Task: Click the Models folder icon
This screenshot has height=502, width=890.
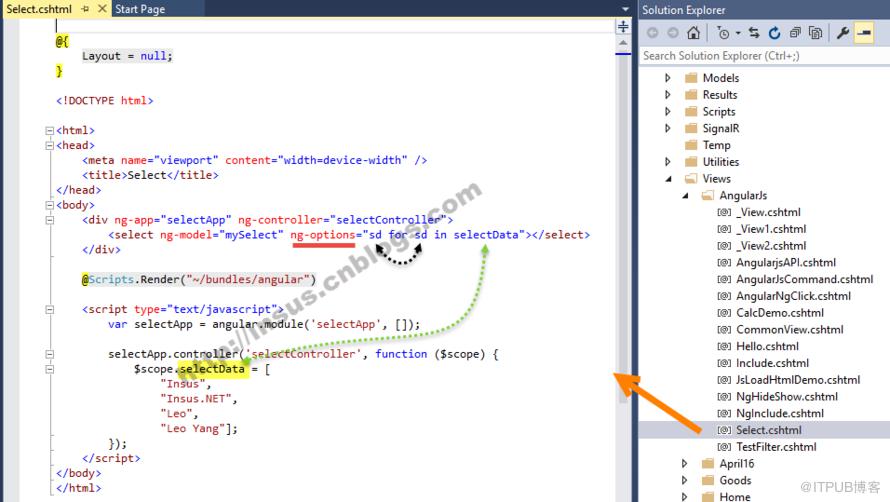Action: point(691,78)
